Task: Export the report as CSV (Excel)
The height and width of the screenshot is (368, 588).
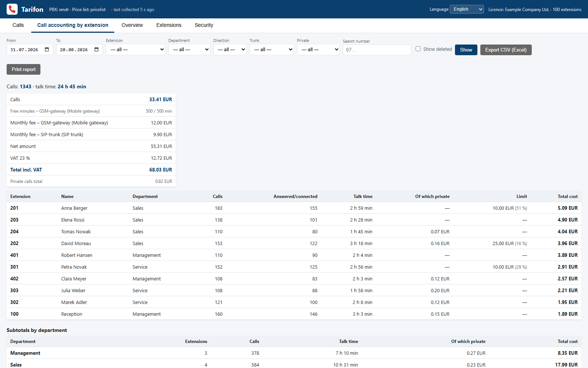Action: tap(506, 50)
